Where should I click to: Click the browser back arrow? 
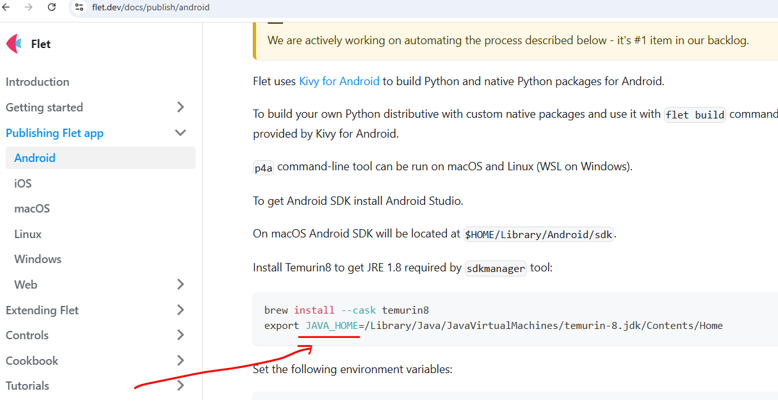tap(7, 7)
